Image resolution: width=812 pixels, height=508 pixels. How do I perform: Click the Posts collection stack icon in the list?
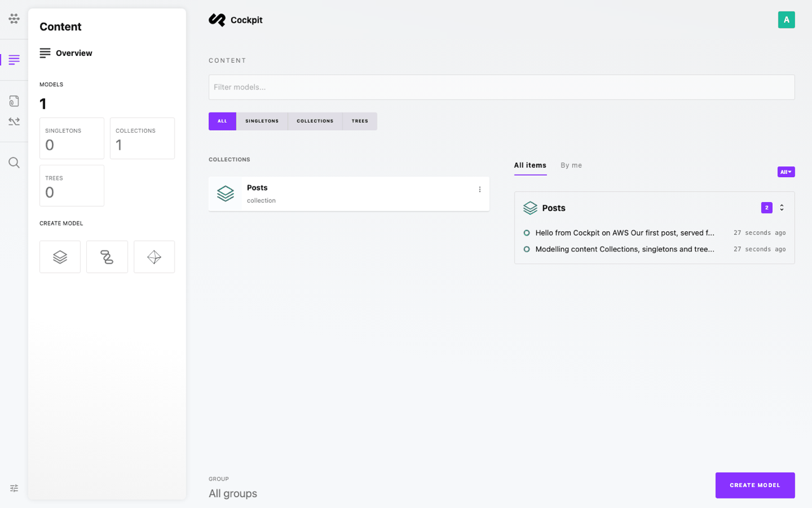(x=225, y=194)
